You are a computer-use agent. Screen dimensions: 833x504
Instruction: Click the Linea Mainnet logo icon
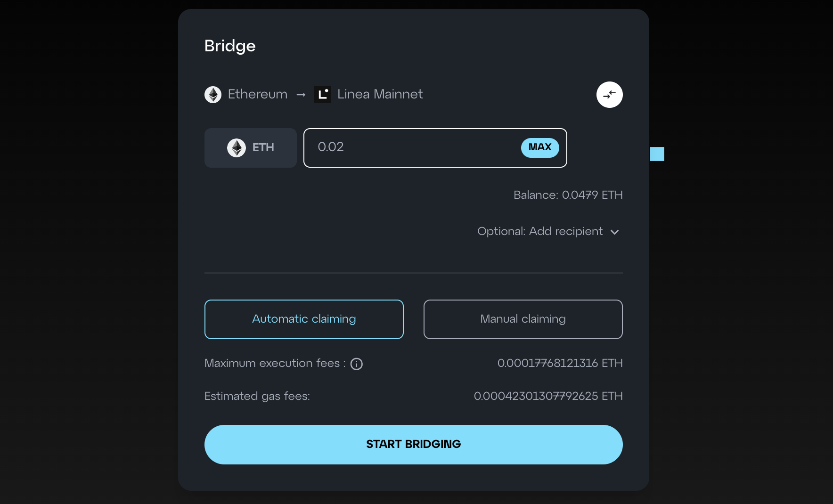[323, 95]
